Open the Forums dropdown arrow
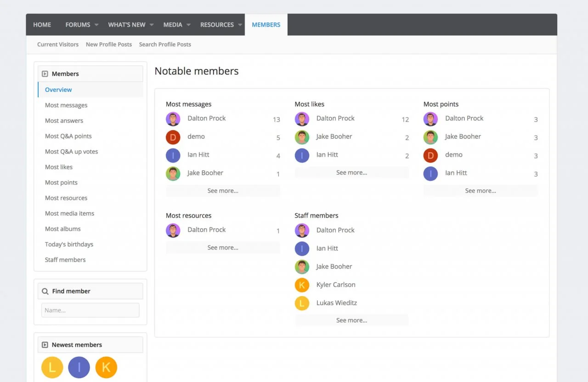588x382 pixels. tap(96, 25)
